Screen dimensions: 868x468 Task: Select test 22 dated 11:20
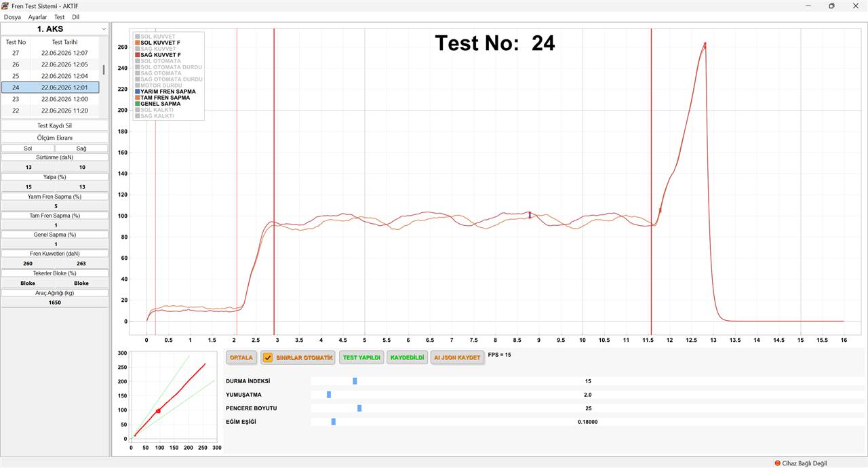[50, 111]
